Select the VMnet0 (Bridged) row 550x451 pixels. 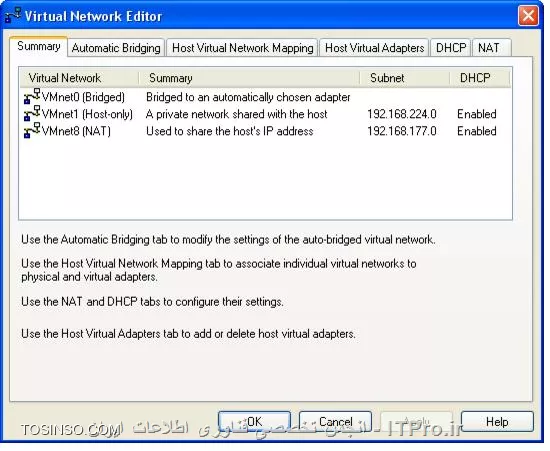(265, 97)
